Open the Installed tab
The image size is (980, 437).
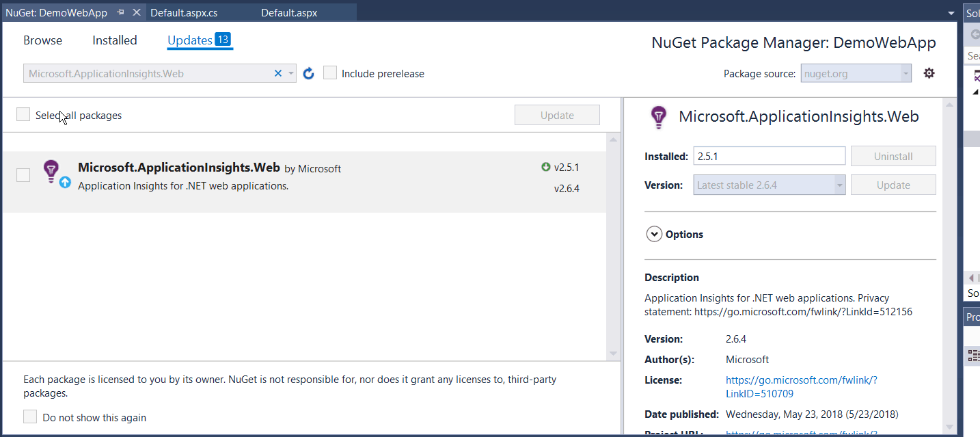115,40
